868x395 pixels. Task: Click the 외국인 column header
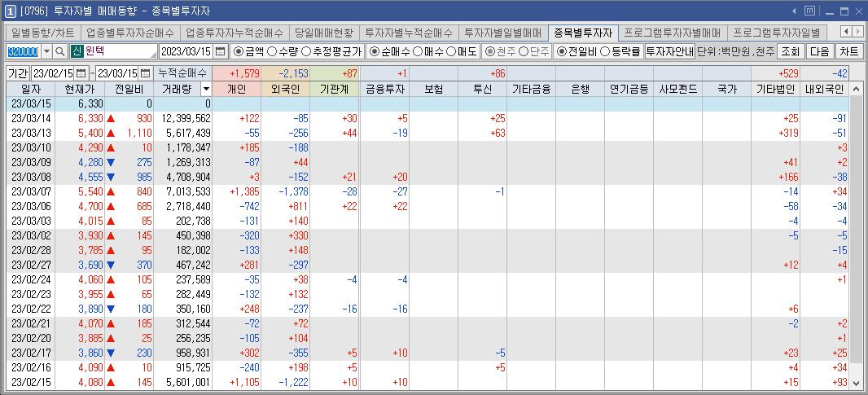click(286, 89)
